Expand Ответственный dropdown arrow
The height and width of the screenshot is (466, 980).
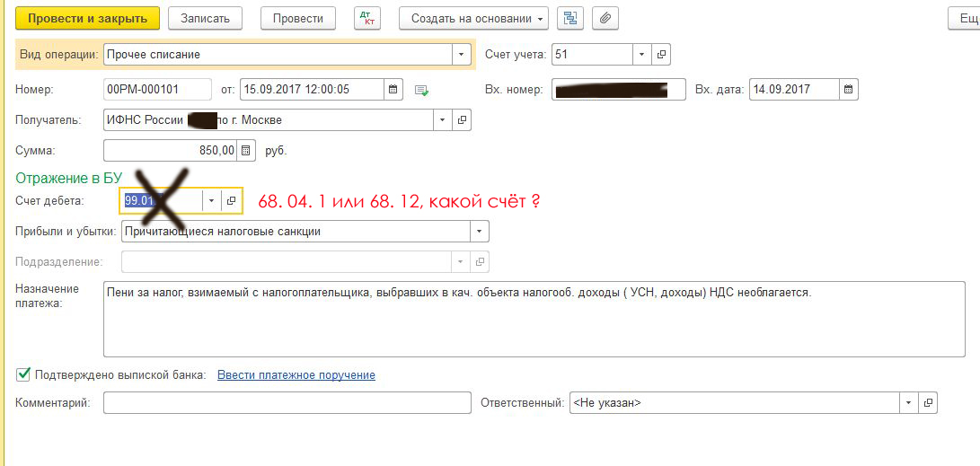coord(908,402)
